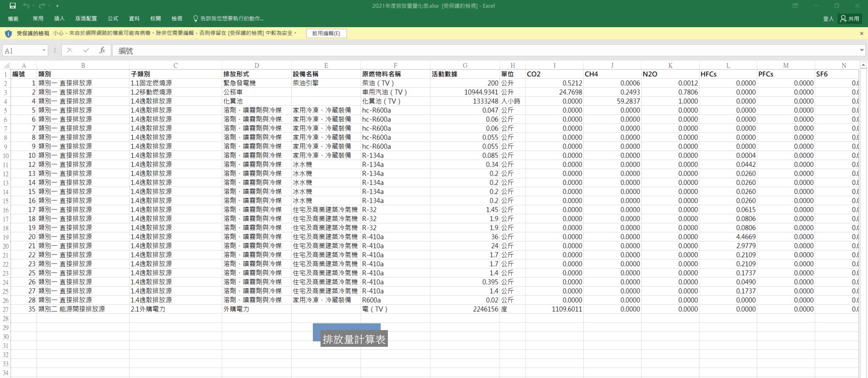The image size is (868, 378).
Task: Switch to the 公式 ribbon tab
Action: [x=113, y=19]
